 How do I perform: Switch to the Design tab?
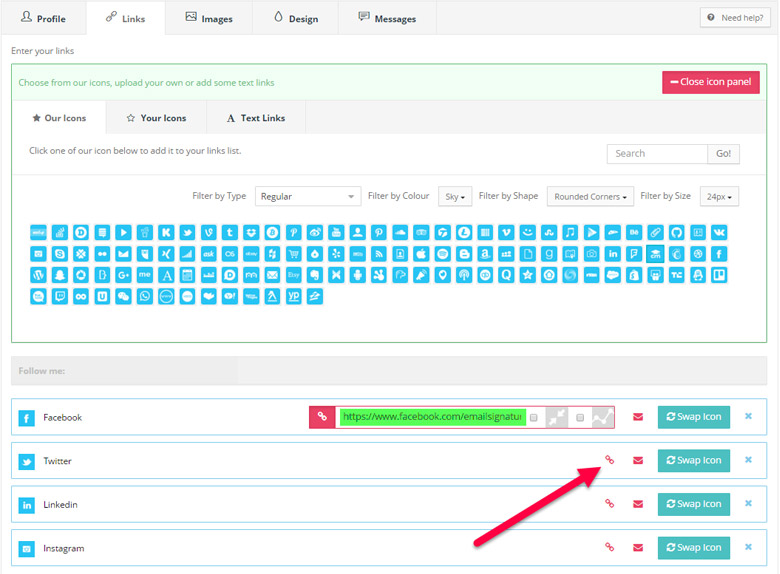(295, 18)
